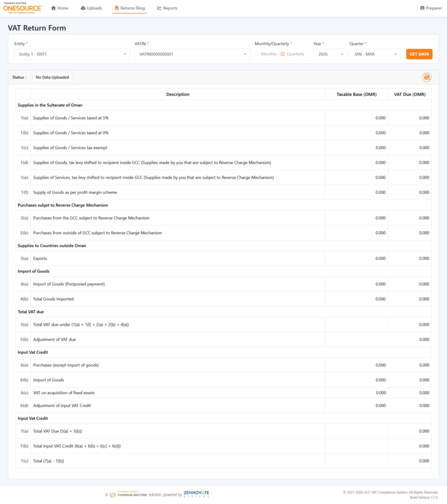Click the Uploads cloud icon
The image size is (447, 504).
point(83,8)
